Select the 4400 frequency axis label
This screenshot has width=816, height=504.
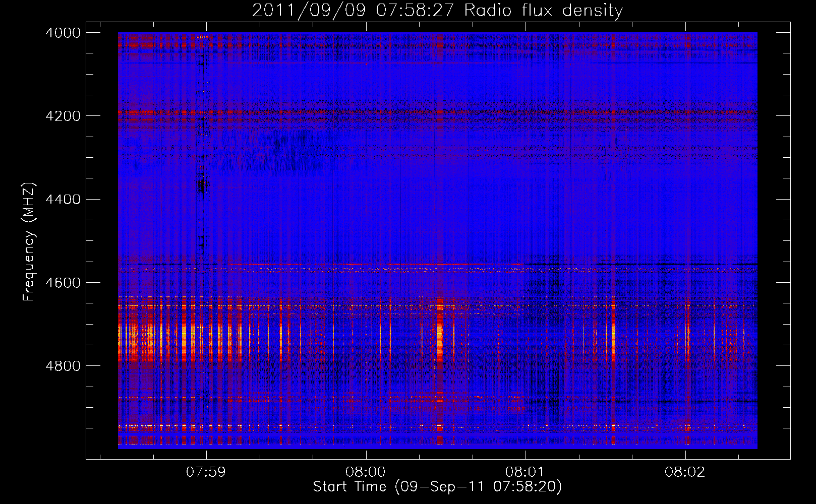[63, 199]
